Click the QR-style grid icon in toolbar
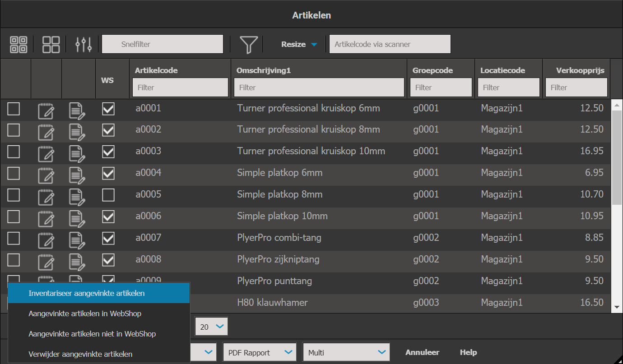The width and height of the screenshot is (623, 364). [x=19, y=45]
